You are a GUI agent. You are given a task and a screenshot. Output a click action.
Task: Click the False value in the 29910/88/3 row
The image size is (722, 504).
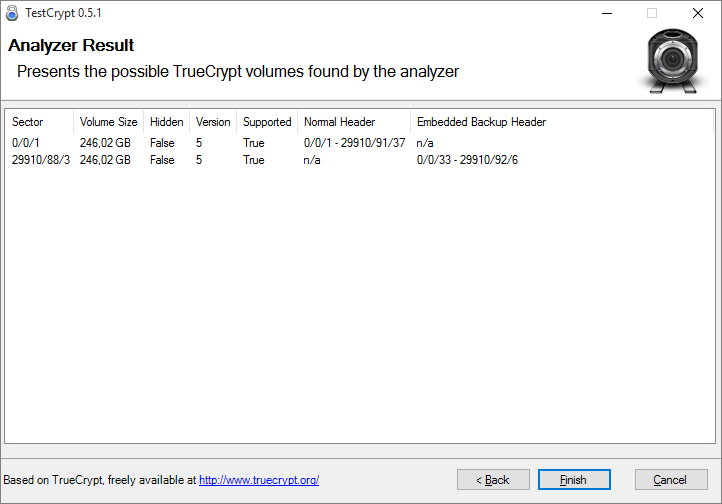(162, 160)
